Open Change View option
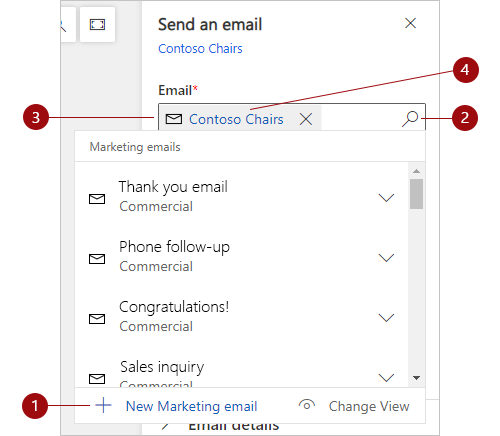 [x=369, y=406]
